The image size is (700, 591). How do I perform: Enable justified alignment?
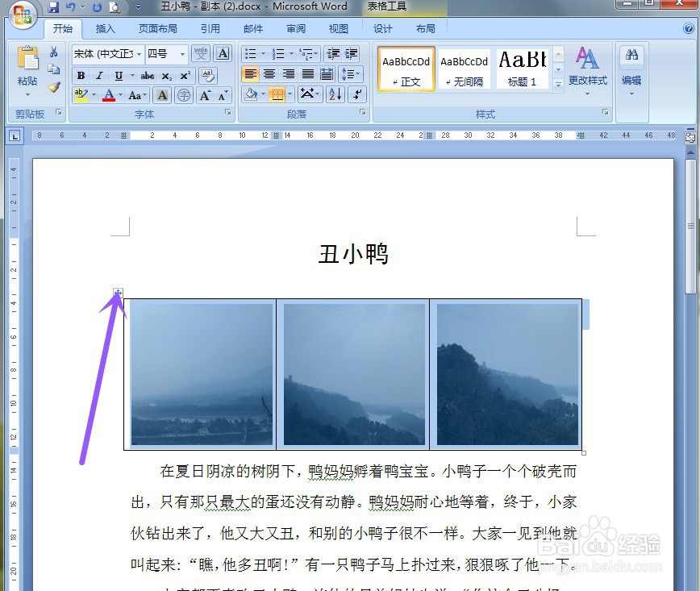tap(309, 74)
